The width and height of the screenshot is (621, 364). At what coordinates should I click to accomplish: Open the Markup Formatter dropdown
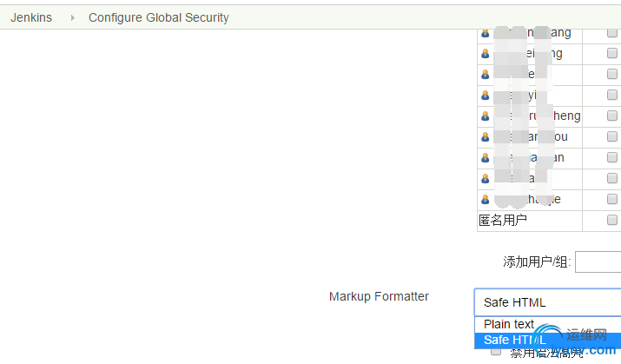(x=548, y=302)
